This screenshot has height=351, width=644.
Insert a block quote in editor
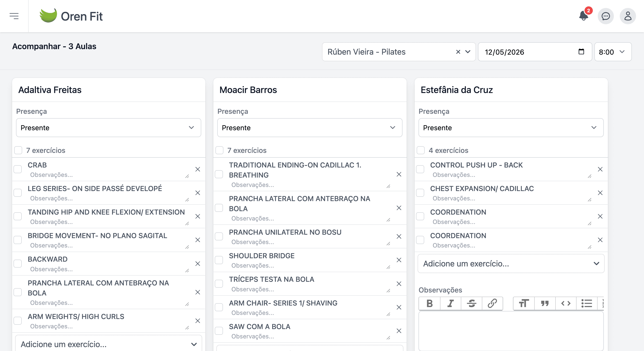545,303
